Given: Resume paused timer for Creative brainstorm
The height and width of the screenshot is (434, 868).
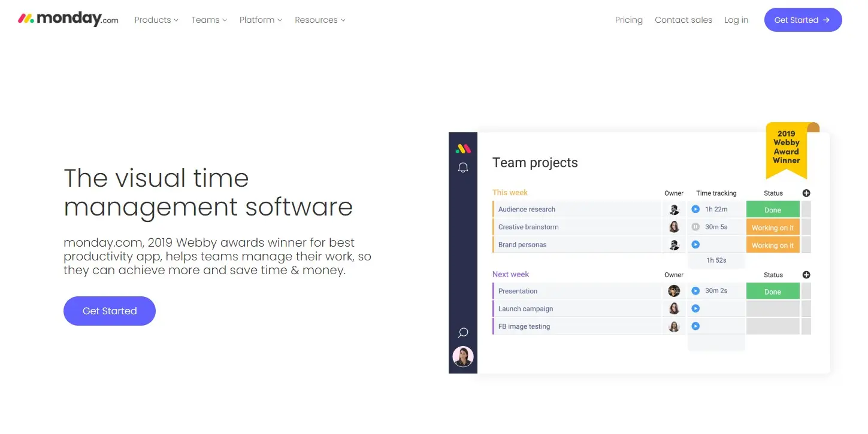Looking at the screenshot, I should [695, 227].
